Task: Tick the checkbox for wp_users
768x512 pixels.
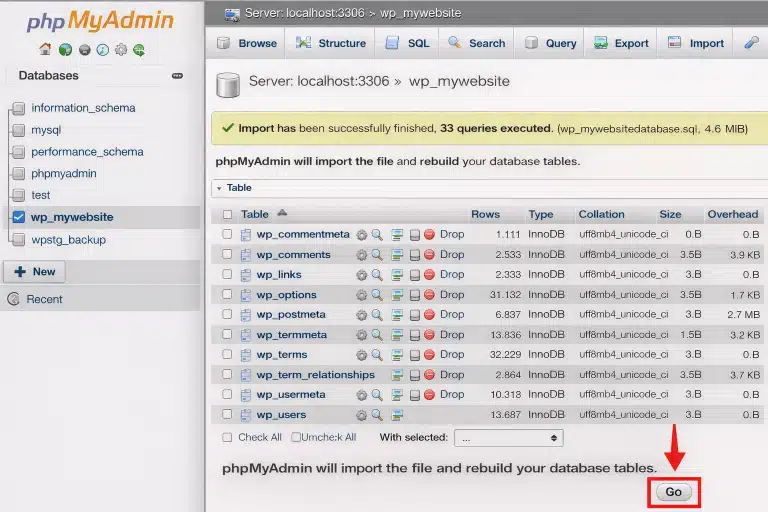Action: 227,414
